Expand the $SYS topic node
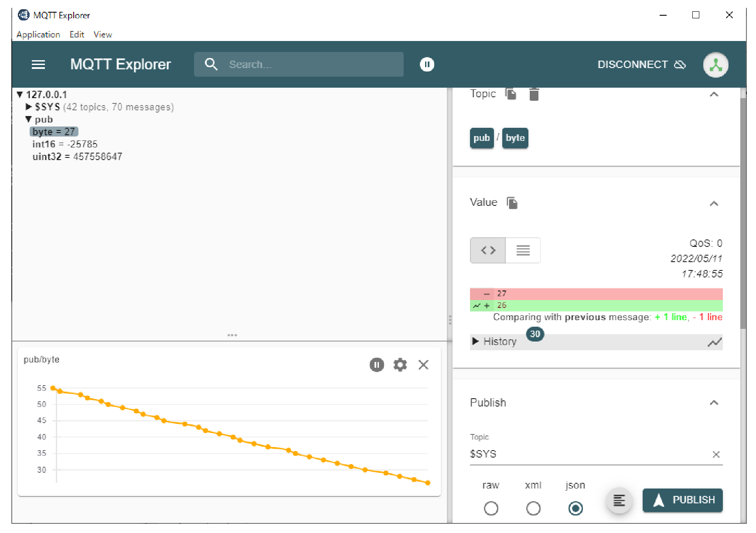The height and width of the screenshot is (533, 756). pos(29,107)
